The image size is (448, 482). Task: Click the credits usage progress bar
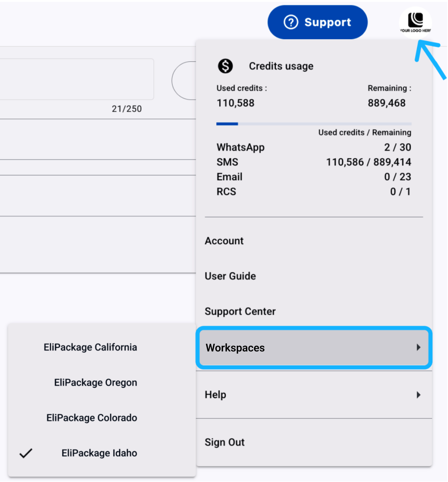314,124
